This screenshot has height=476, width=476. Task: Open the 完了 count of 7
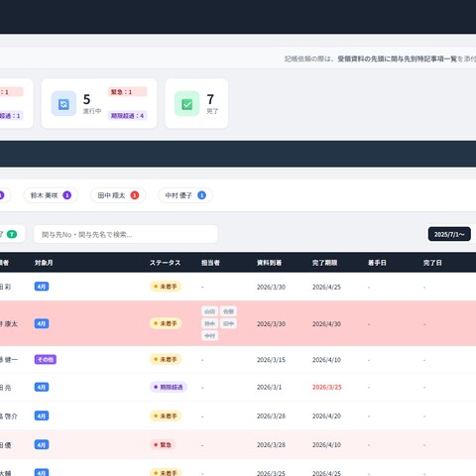tap(210, 99)
